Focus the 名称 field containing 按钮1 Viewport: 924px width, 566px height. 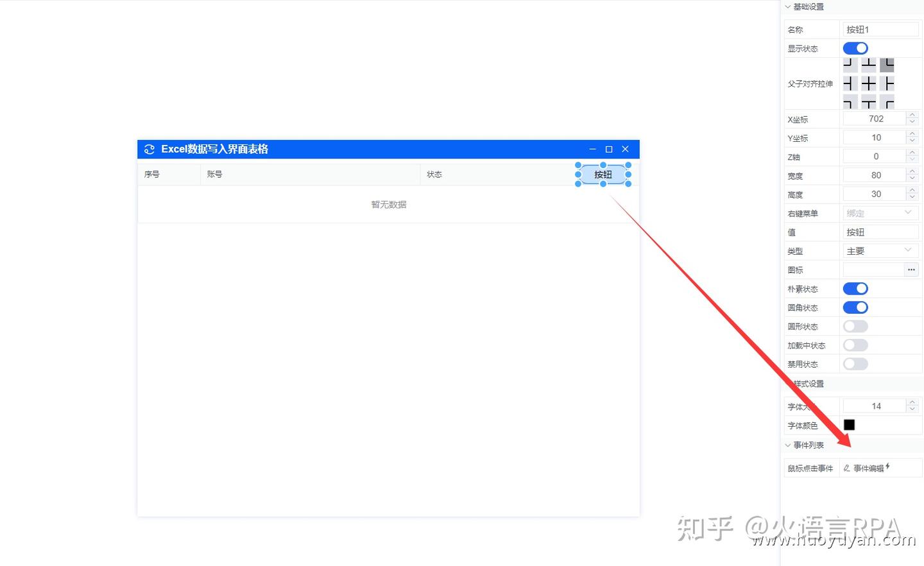[880, 30]
